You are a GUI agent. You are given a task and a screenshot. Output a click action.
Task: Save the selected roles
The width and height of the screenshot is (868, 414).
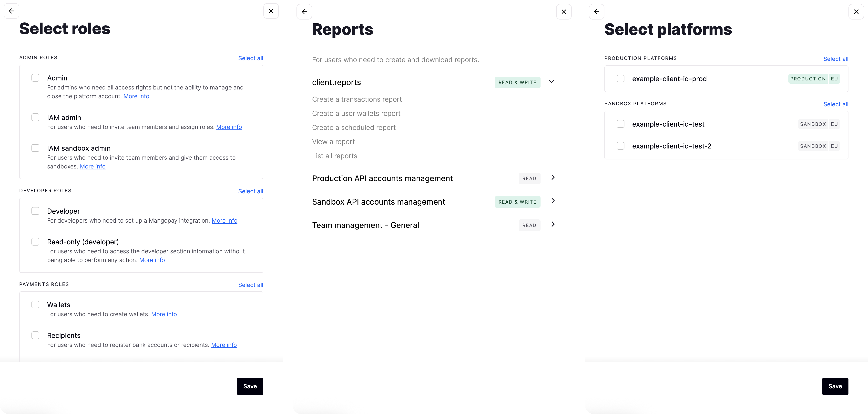pyautogui.click(x=250, y=386)
